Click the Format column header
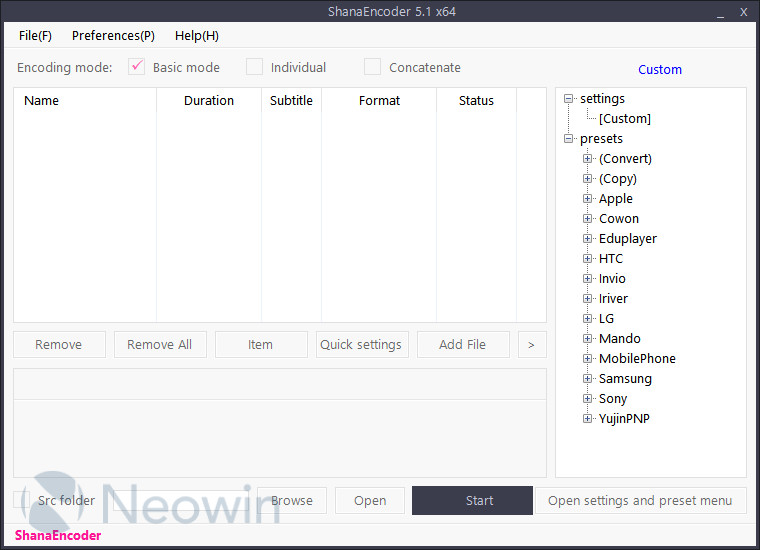The width and height of the screenshot is (760, 550). pyautogui.click(x=379, y=100)
